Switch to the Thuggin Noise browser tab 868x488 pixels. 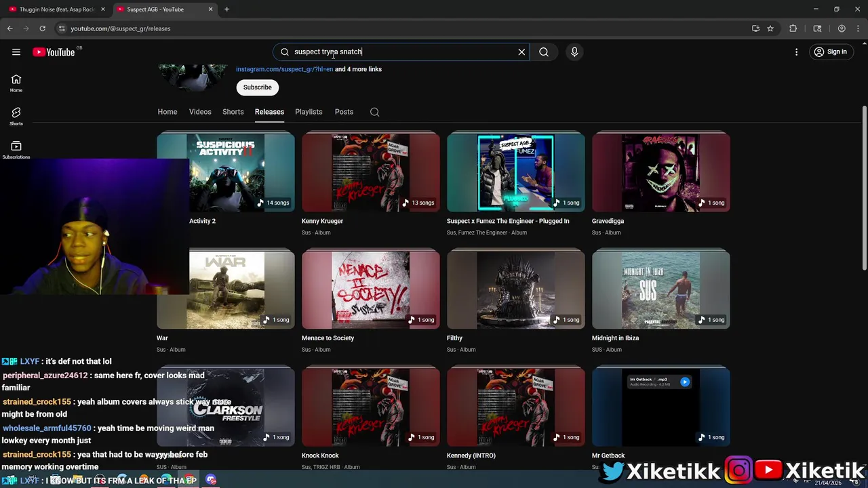coord(57,9)
